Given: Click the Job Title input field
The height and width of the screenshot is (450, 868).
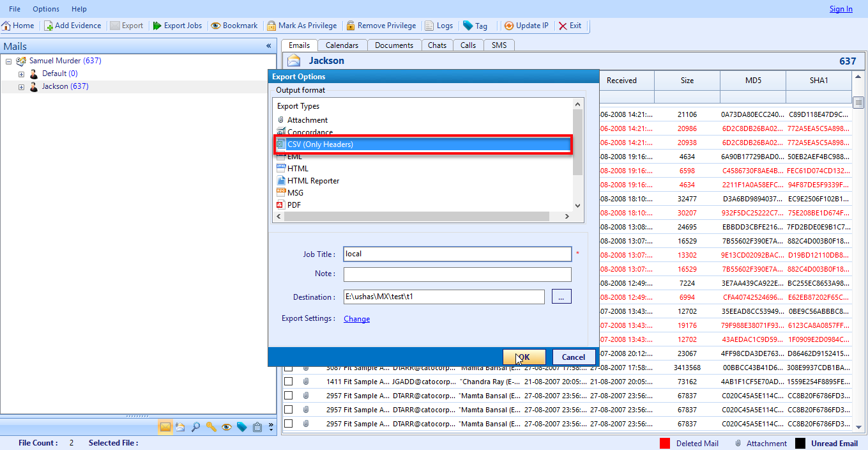Looking at the screenshot, I should tap(457, 254).
